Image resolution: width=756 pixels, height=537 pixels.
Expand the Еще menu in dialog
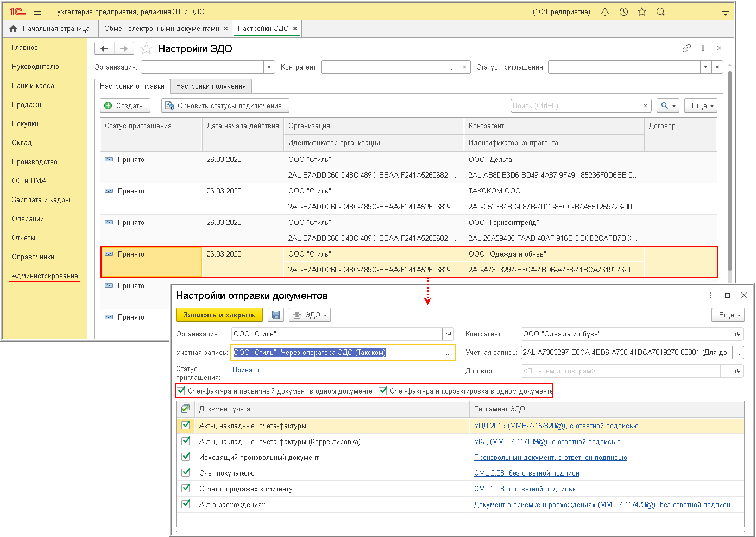coord(728,315)
